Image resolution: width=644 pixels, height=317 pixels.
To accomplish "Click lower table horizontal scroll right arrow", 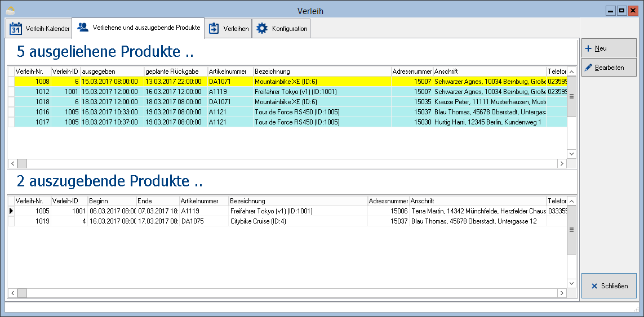I will 562,293.
